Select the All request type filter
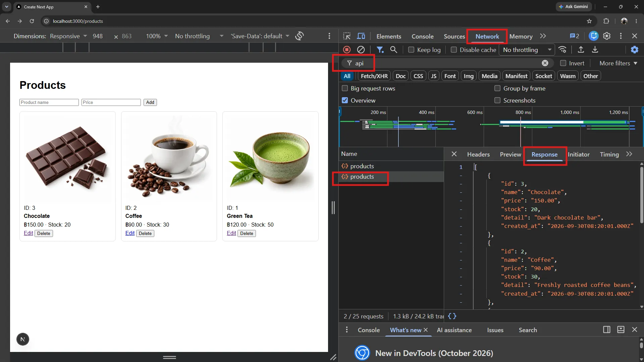Screen dimensions: 644x362 click(347, 76)
